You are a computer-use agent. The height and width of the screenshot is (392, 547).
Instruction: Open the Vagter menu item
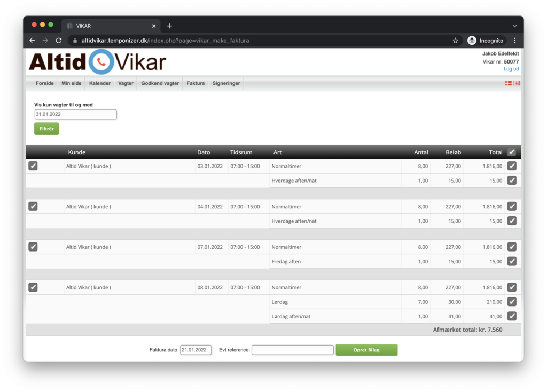[126, 83]
